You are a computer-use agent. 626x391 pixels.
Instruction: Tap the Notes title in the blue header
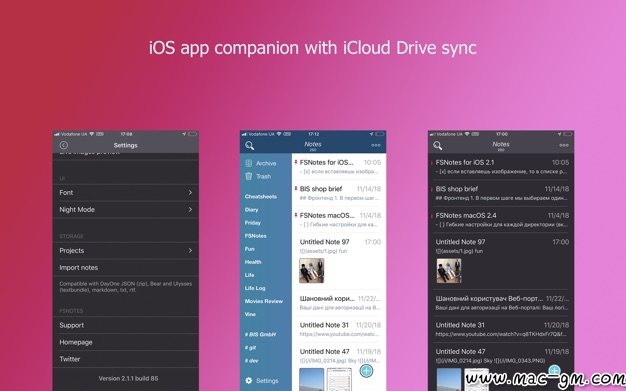click(313, 144)
